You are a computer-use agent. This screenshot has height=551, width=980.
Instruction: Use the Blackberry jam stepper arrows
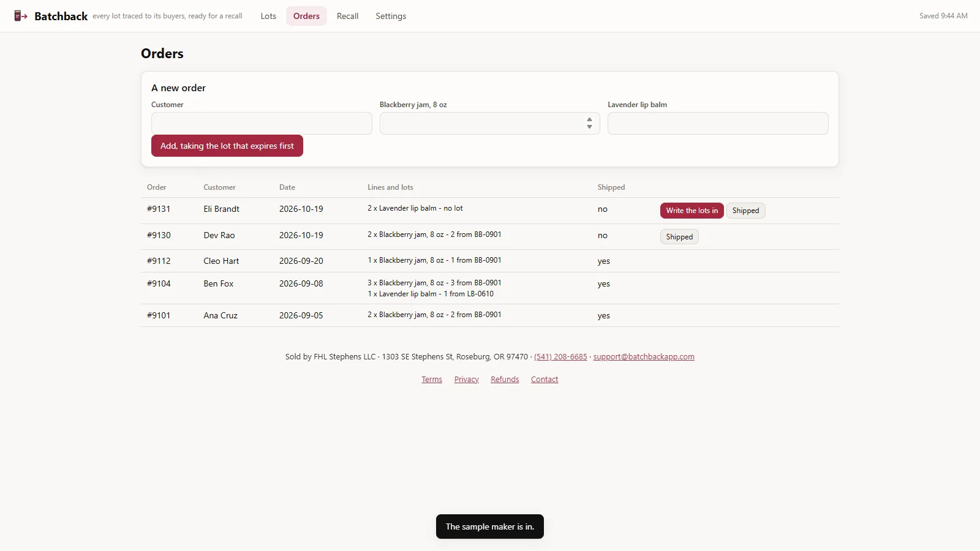(589, 123)
